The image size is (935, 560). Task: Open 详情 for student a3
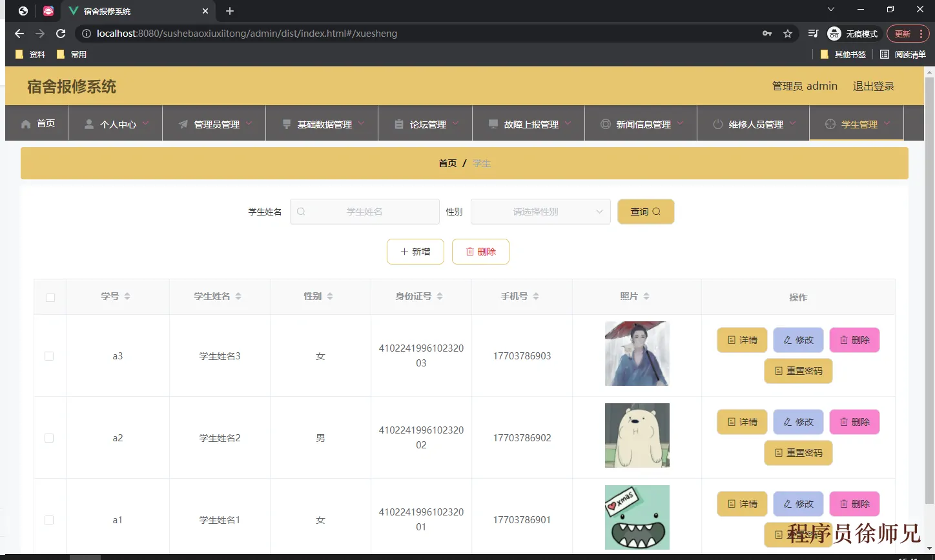[x=742, y=340]
